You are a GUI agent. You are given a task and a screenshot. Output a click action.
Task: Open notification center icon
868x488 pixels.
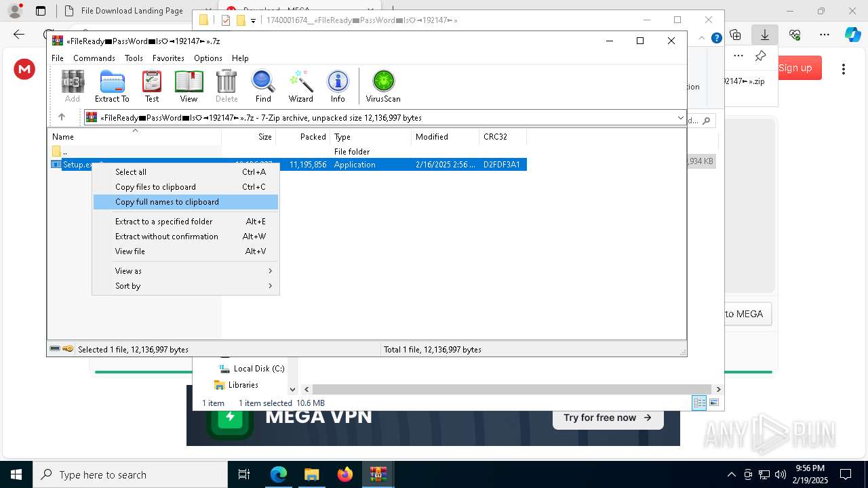click(846, 474)
